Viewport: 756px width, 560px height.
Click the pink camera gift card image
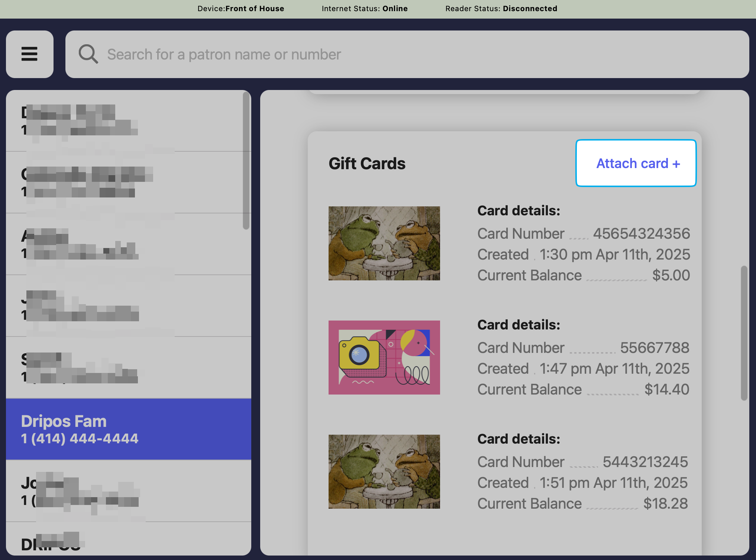click(x=384, y=357)
